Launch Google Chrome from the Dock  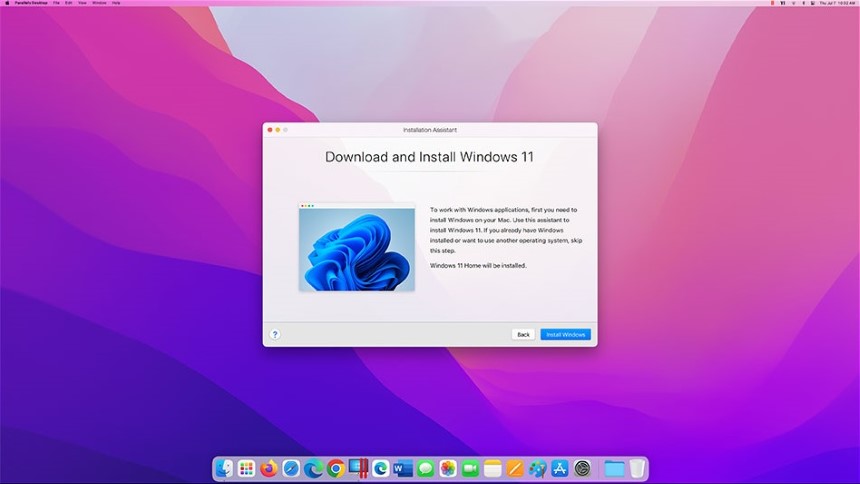336,469
